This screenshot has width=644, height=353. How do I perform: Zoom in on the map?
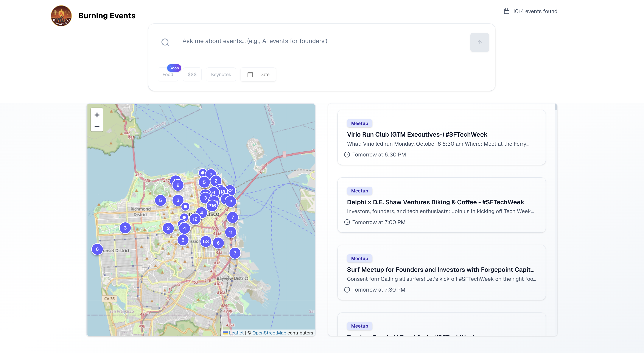coord(97,115)
